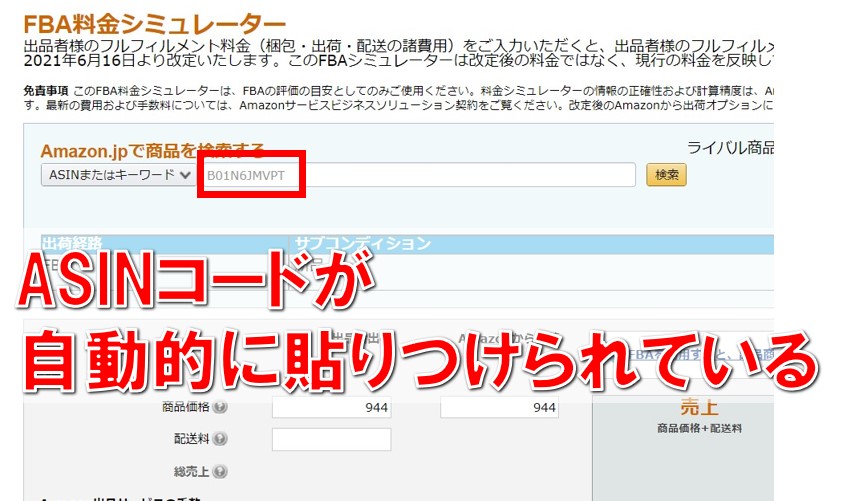Click the ライバル商品 label

pyautogui.click(x=731, y=147)
